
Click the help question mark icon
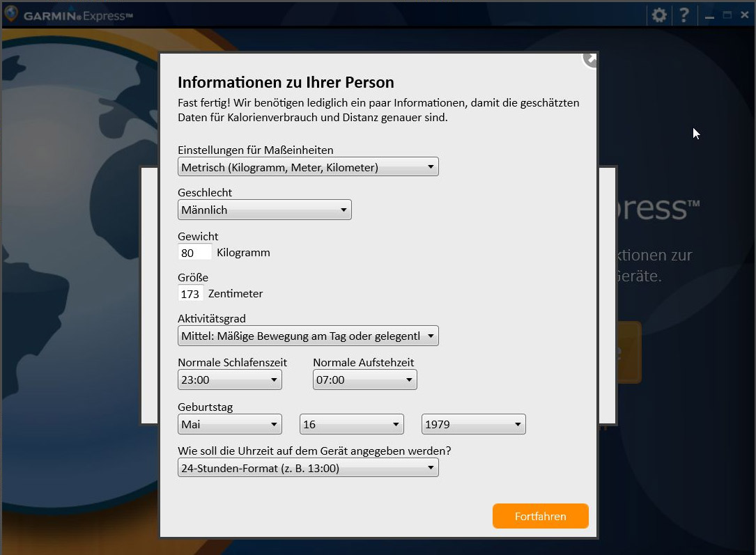[684, 15]
